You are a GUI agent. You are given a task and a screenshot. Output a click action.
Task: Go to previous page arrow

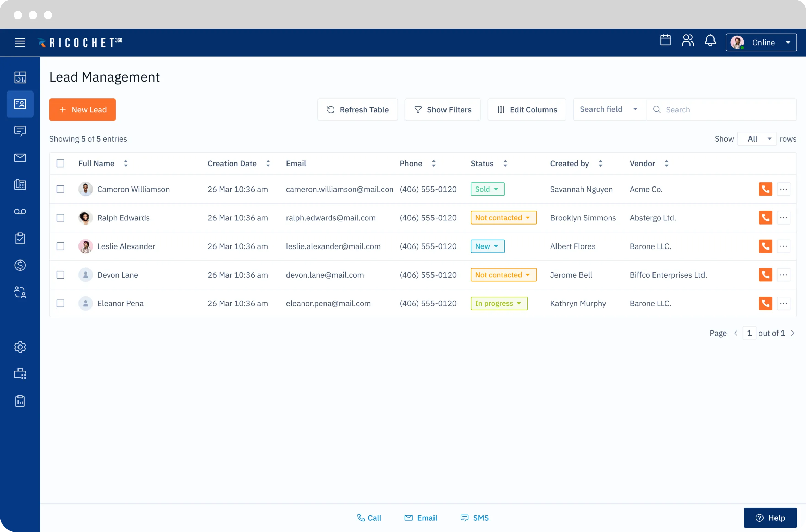[x=736, y=333]
